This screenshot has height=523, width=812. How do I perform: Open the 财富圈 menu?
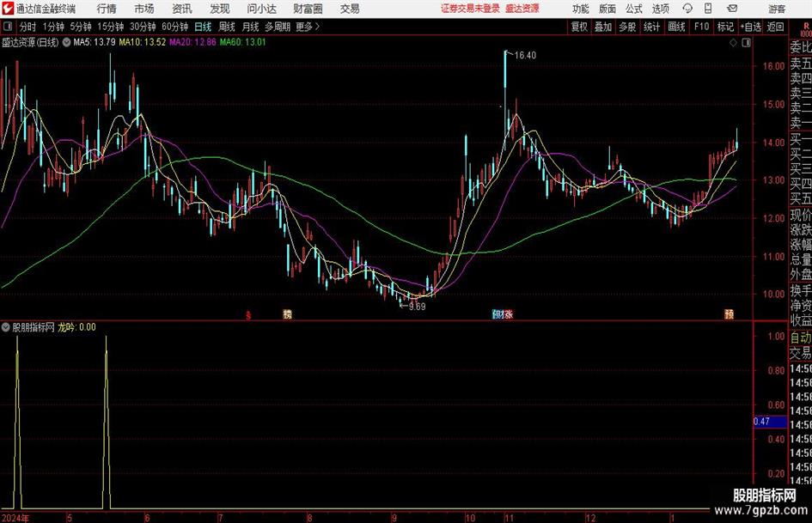pos(308,9)
